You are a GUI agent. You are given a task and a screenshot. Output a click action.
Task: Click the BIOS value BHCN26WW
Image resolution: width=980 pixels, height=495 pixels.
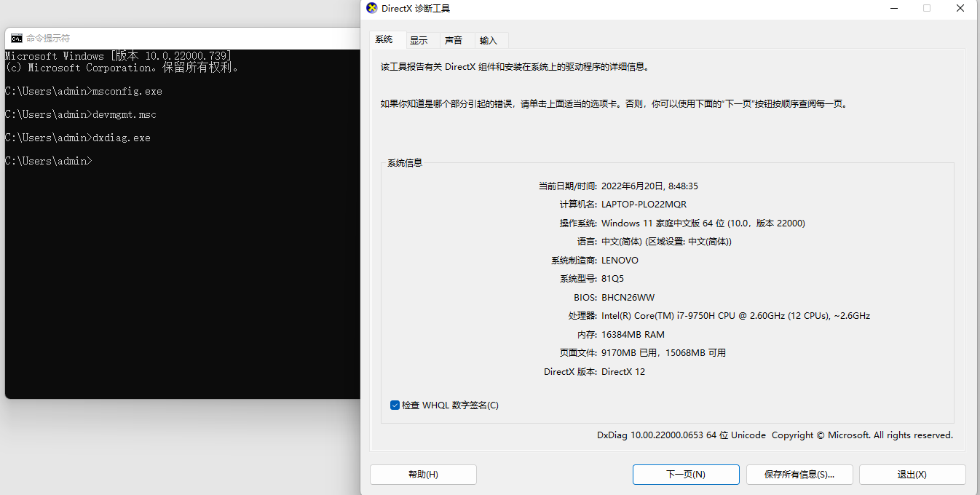pyautogui.click(x=628, y=298)
